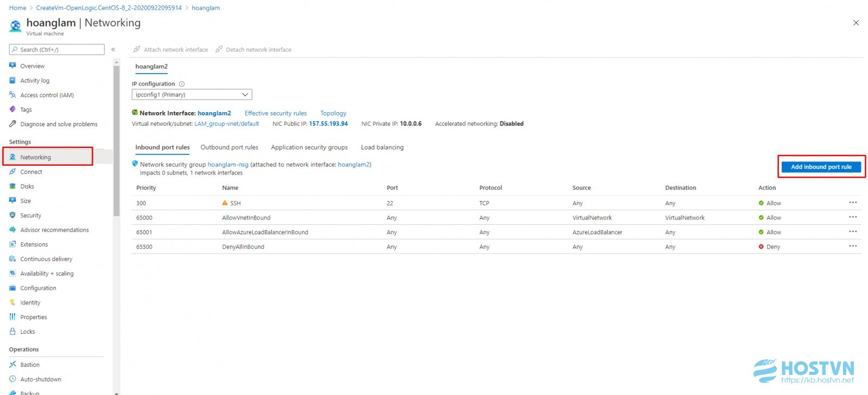Open Size in the Settings list
The height and width of the screenshot is (395, 868).
coord(25,201)
